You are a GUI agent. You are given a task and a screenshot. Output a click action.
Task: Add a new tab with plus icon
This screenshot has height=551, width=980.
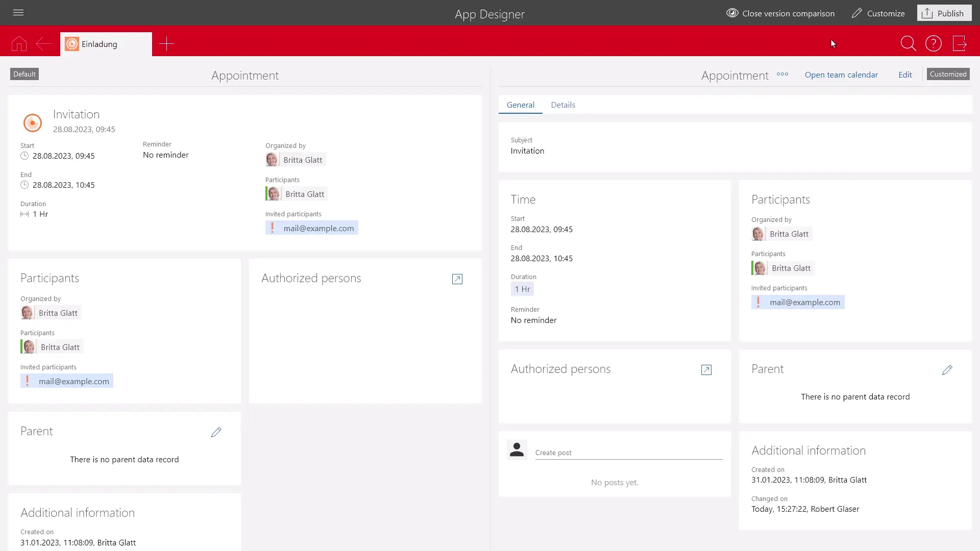pyautogui.click(x=166, y=44)
